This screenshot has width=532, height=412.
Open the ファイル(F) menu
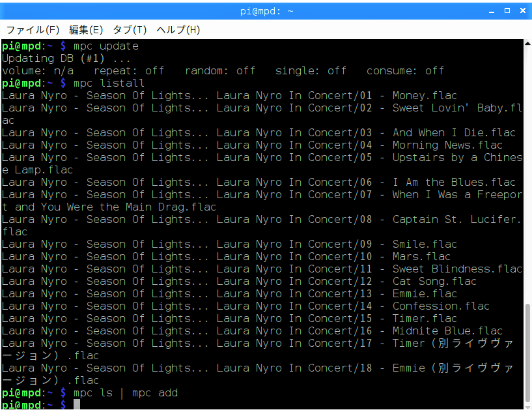coord(33,30)
